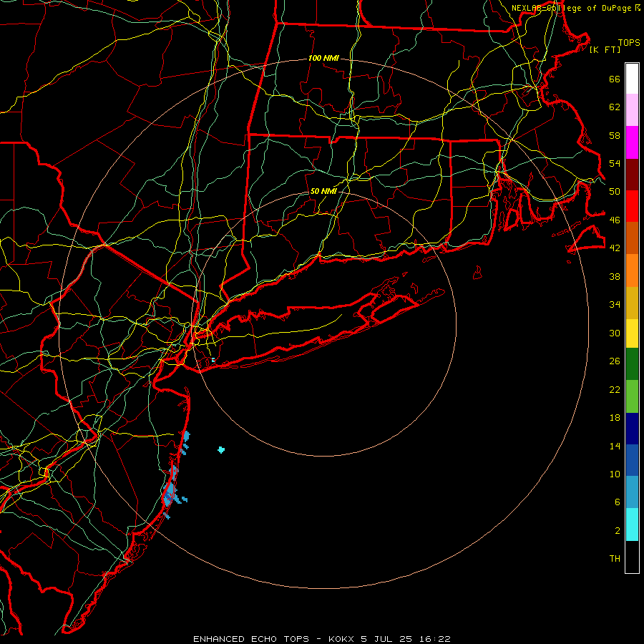The height and width of the screenshot is (644, 644).
Task: Select the dark green legend swatch
Action: click(x=632, y=364)
